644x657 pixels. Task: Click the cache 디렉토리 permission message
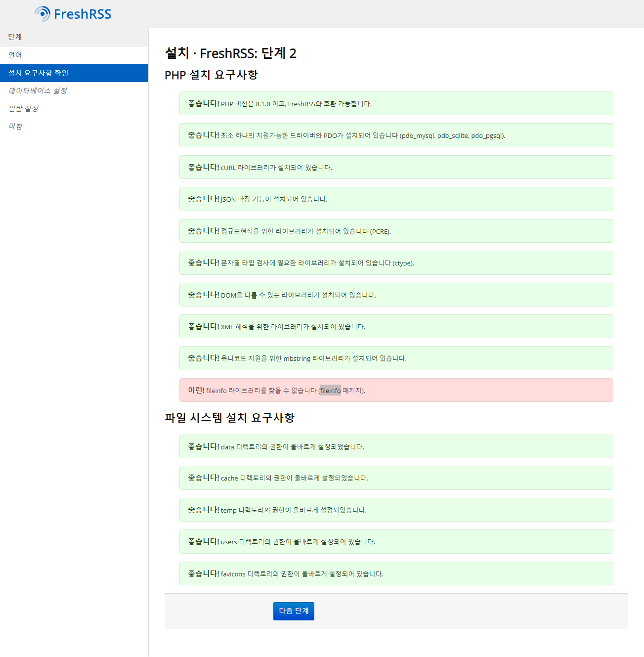point(396,478)
